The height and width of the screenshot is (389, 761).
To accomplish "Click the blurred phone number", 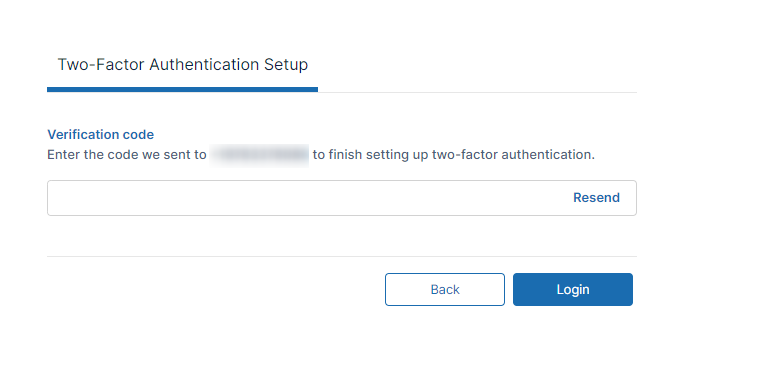I will [259, 155].
